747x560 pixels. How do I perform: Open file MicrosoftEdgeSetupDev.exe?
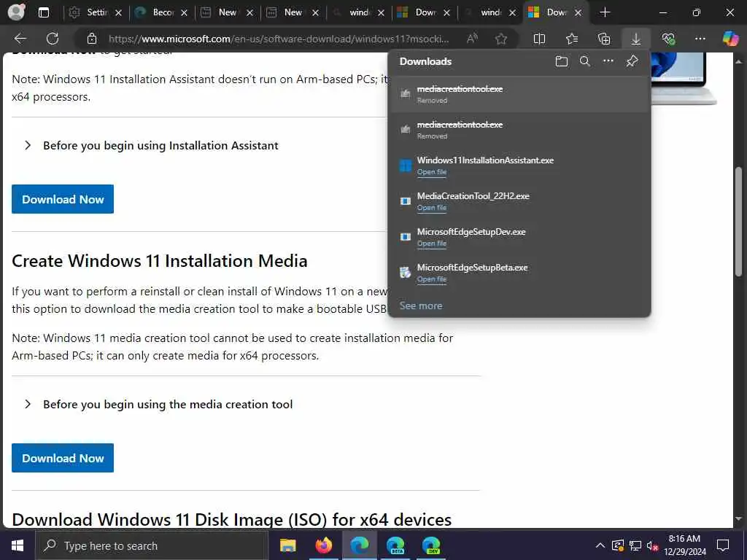[x=432, y=244]
